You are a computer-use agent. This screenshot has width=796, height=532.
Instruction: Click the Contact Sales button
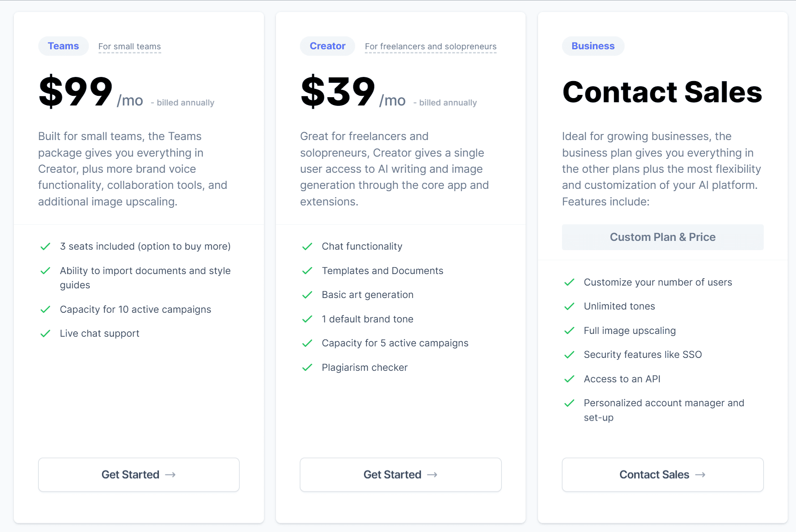click(x=662, y=474)
